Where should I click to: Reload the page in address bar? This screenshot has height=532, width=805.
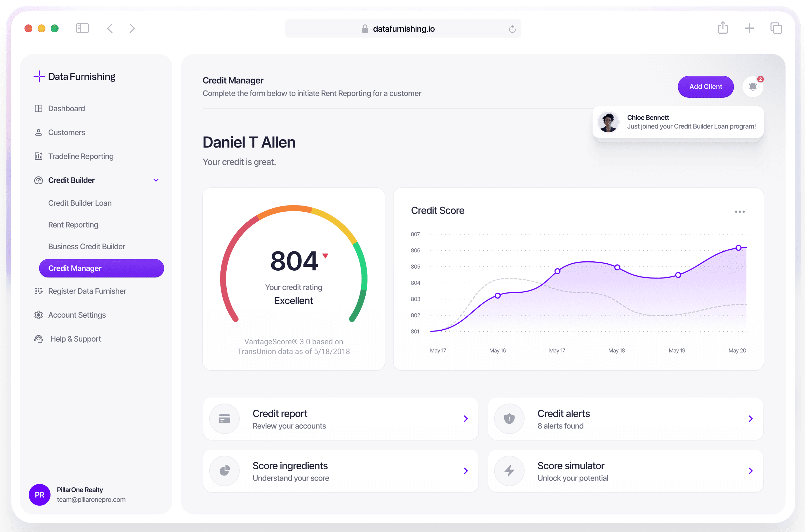pos(512,29)
